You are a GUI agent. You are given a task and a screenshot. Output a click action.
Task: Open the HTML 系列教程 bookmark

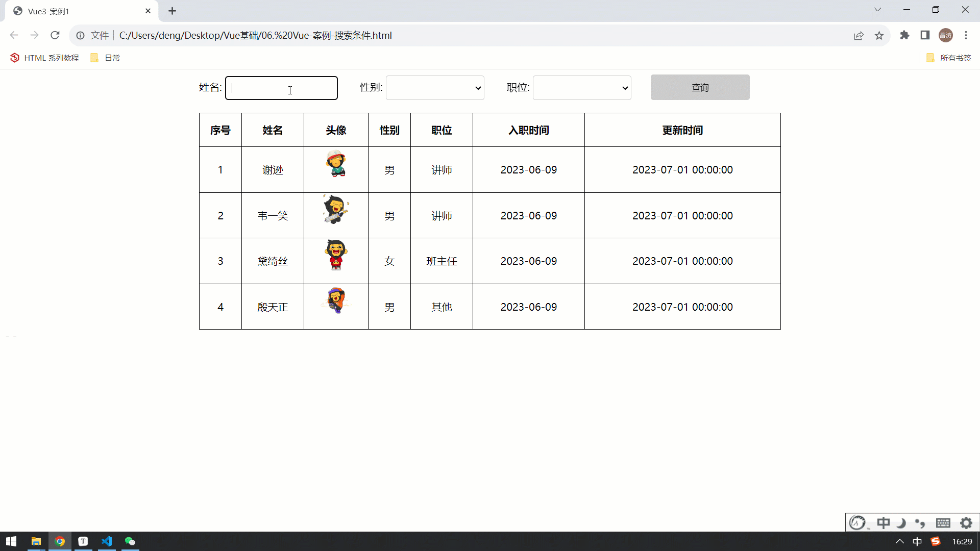point(45,58)
